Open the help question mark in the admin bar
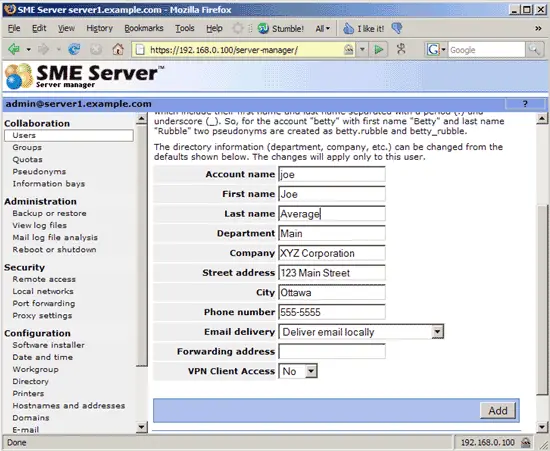Viewport: 550px width, 451px height. (x=525, y=104)
